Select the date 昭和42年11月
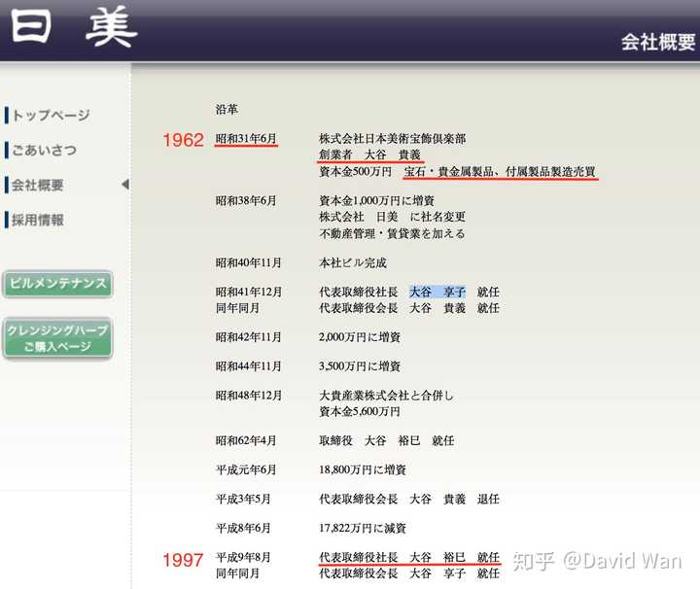Screen dimensions: 700x589 (249, 337)
